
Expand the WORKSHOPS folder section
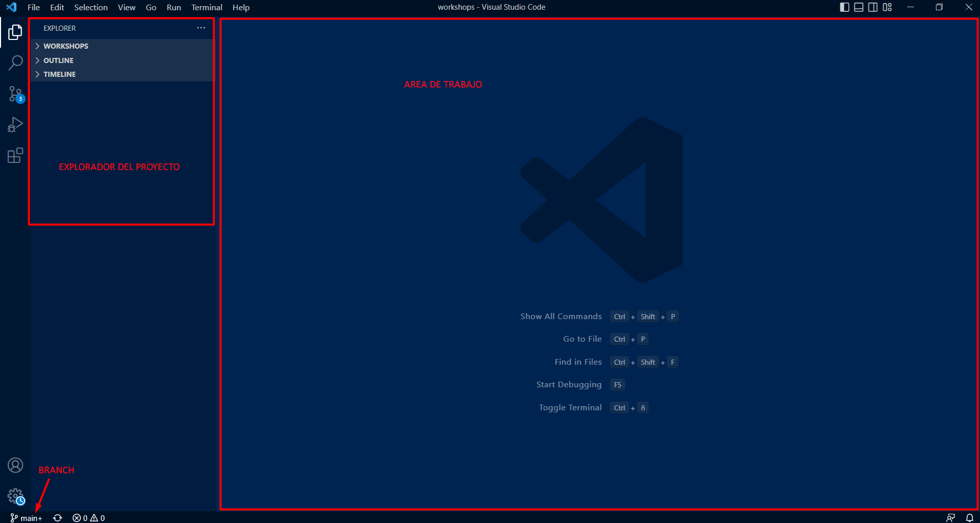(66, 46)
